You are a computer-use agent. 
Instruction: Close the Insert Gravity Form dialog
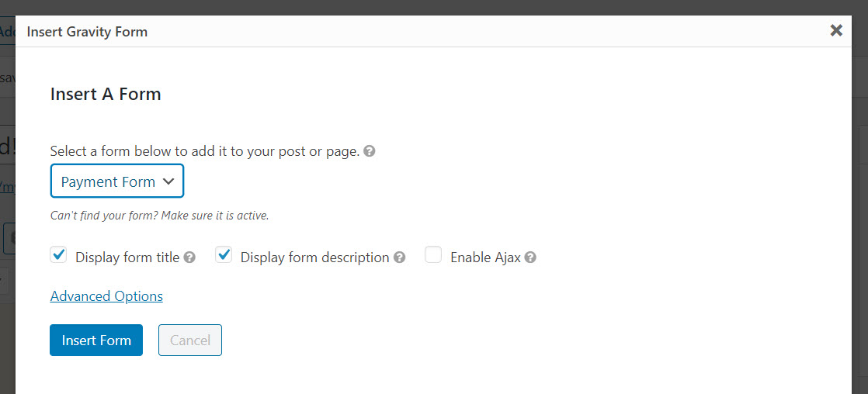(x=836, y=30)
